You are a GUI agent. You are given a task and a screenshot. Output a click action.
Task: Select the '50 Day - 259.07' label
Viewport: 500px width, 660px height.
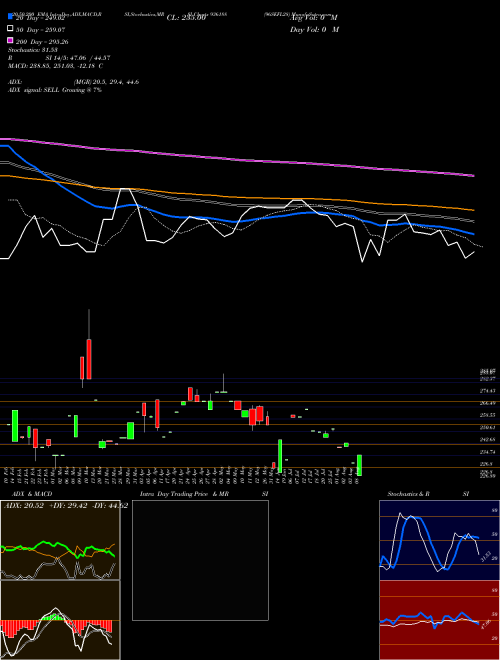[41, 30]
